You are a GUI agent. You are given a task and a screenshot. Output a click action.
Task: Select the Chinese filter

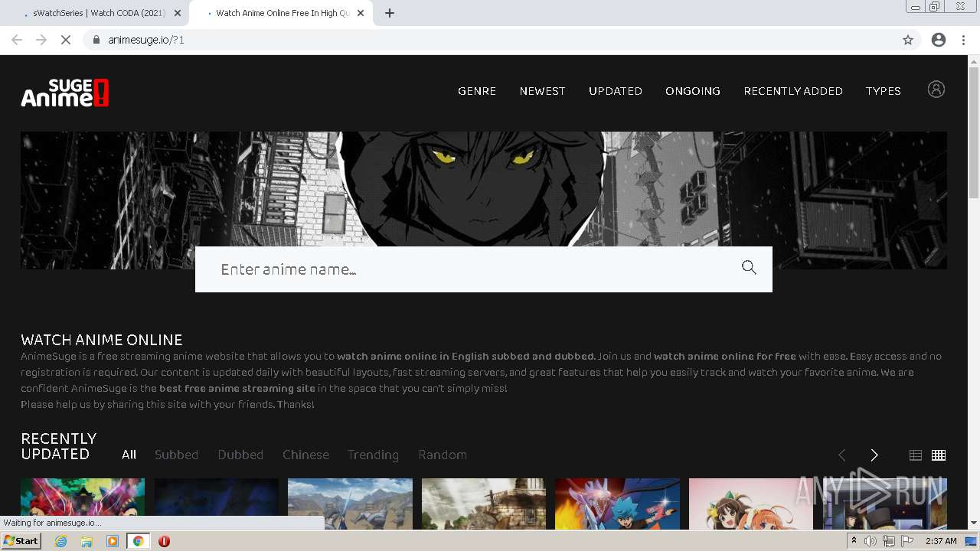[x=305, y=455]
